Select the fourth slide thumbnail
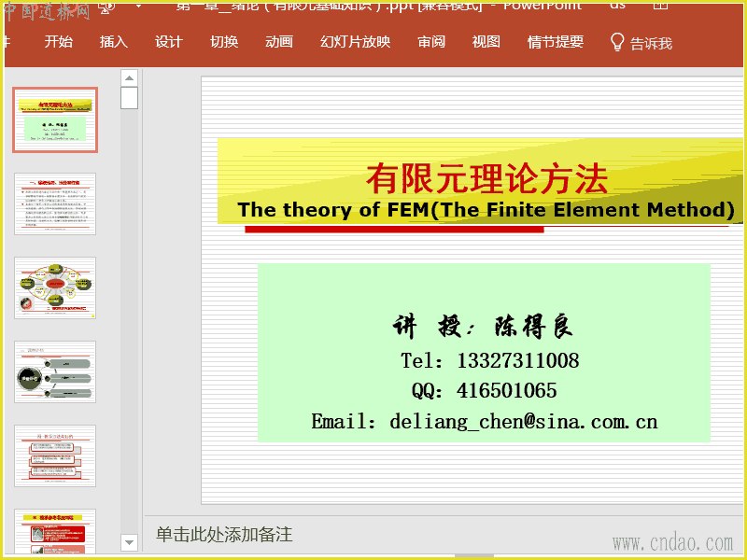This screenshot has height=560, width=747. [55, 371]
